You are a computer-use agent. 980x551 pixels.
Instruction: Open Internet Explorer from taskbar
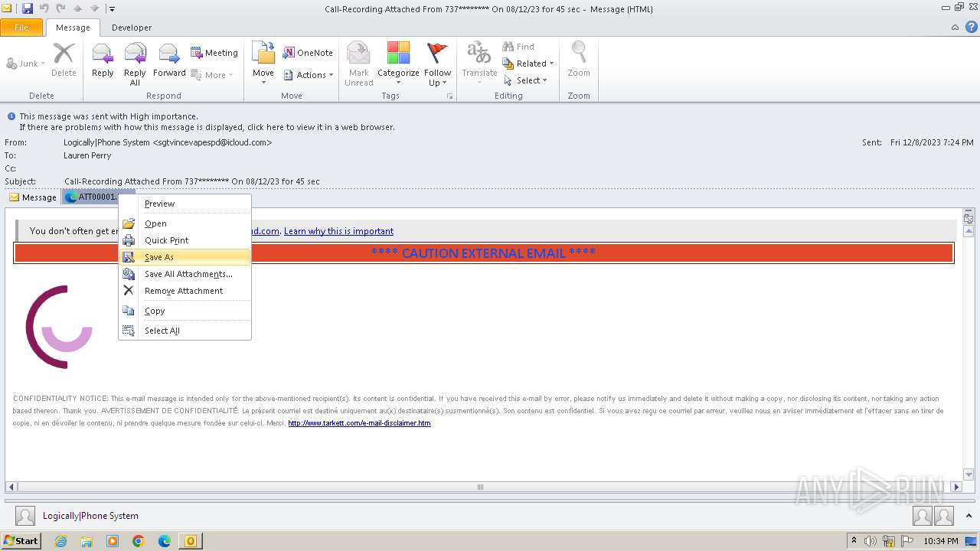pos(60,541)
